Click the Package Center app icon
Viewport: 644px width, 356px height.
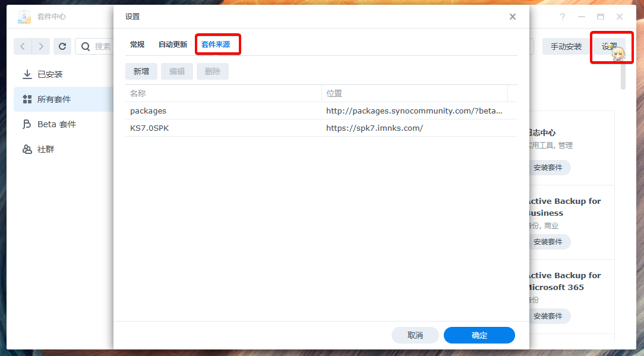pos(24,17)
